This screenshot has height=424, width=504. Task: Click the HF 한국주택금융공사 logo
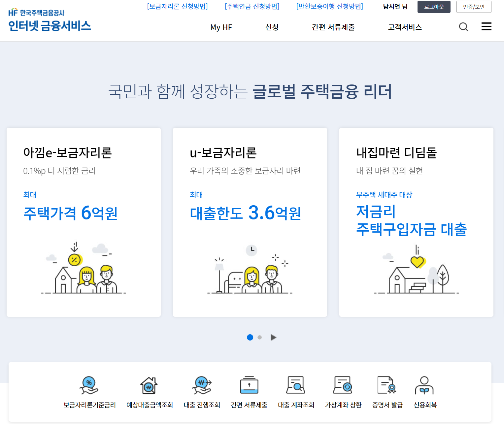(36, 13)
